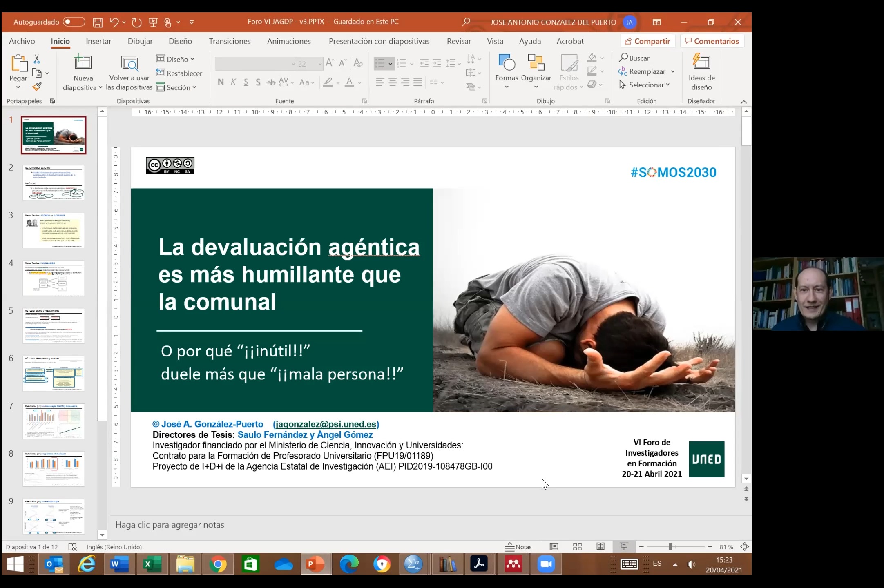884x588 pixels.
Task: Click the Save icon in title bar
Action: [x=97, y=22]
